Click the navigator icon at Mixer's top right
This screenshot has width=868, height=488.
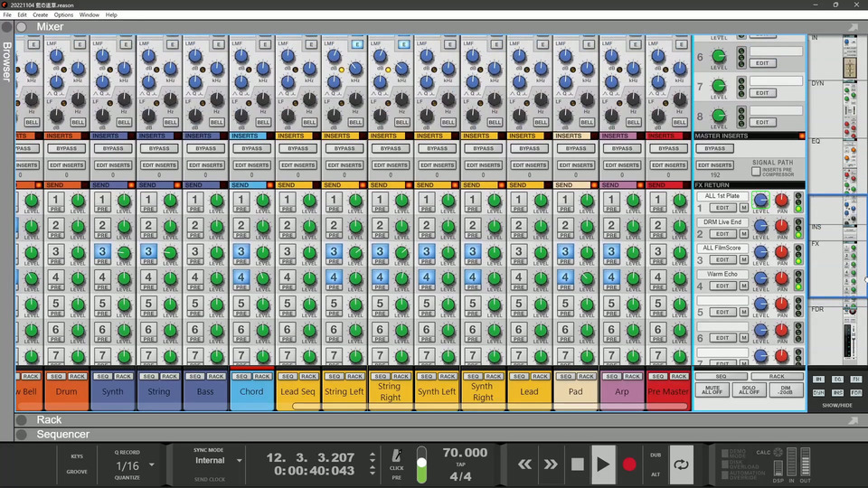click(852, 27)
